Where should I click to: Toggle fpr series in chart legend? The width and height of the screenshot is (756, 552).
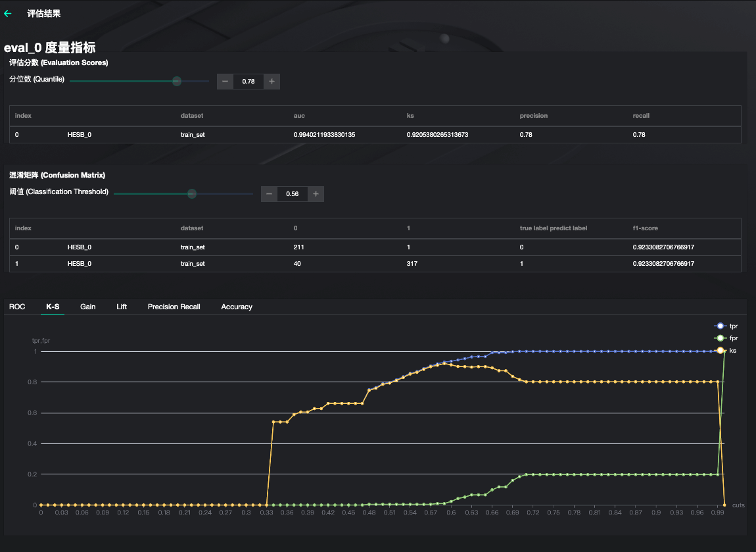pyautogui.click(x=726, y=338)
